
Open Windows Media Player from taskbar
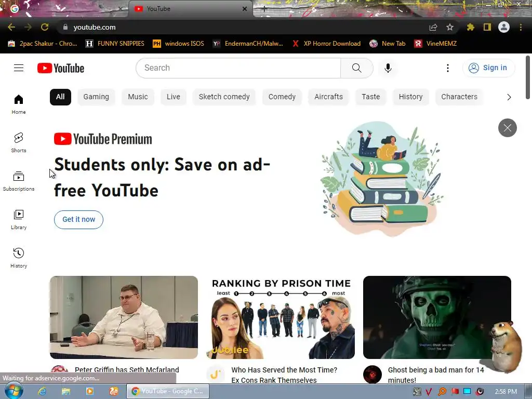[x=90, y=391]
